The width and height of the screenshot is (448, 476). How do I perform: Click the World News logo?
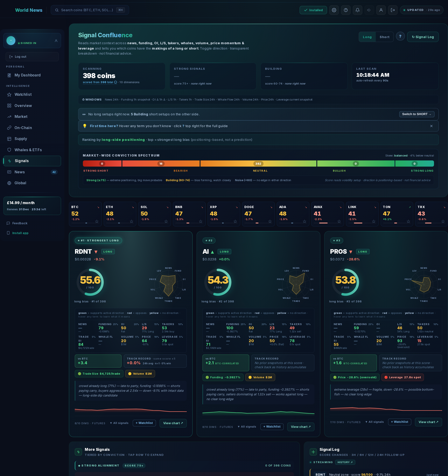point(29,10)
